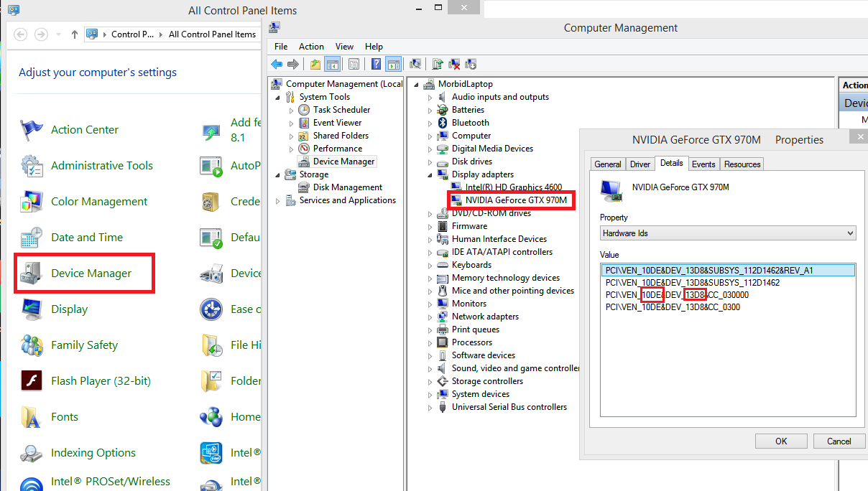This screenshot has height=491, width=868.
Task: Click the Disable device down-arrow icon
Action: (471, 64)
